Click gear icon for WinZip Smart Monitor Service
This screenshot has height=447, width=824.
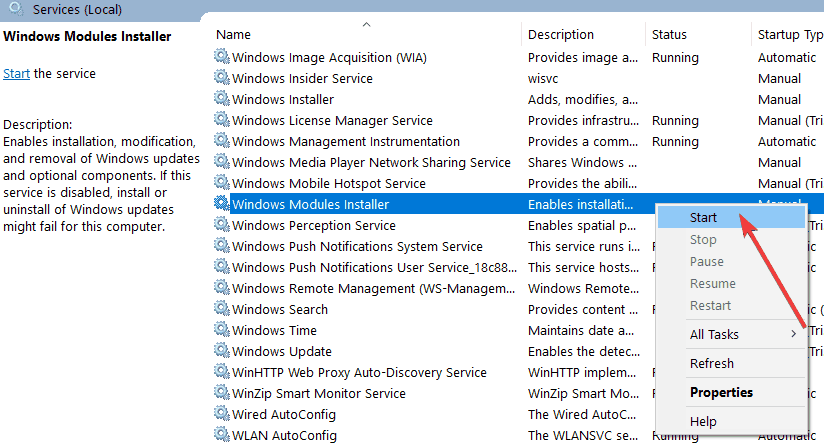pyautogui.click(x=222, y=392)
